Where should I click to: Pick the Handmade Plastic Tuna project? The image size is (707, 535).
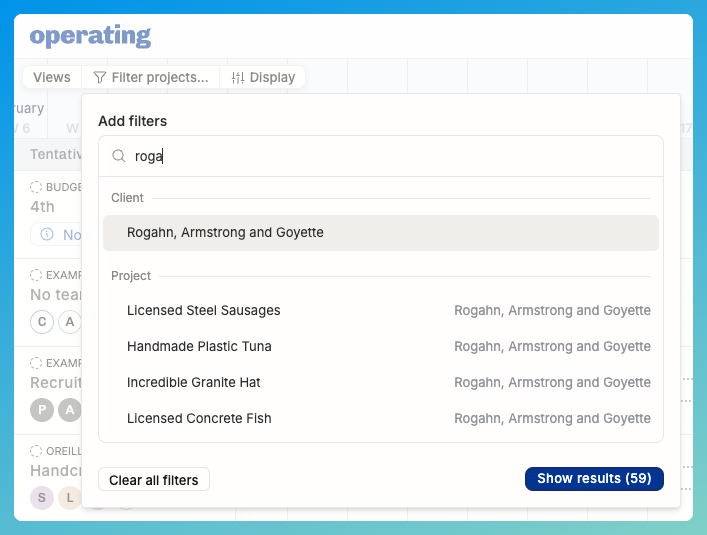click(199, 346)
